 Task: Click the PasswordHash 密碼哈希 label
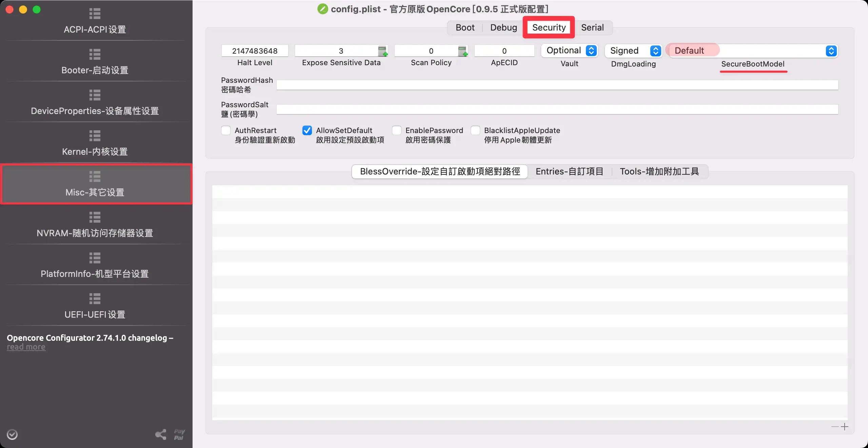point(247,85)
